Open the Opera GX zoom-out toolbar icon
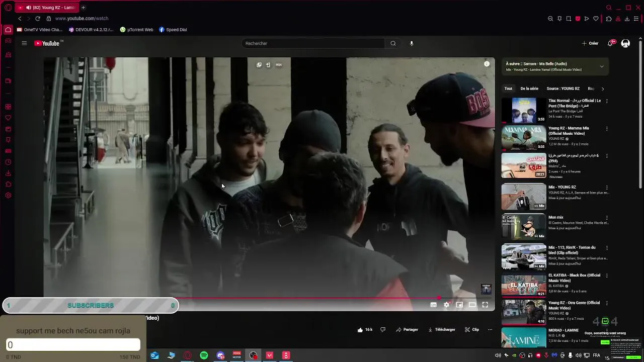644x362 pixels. (x=550, y=19)
